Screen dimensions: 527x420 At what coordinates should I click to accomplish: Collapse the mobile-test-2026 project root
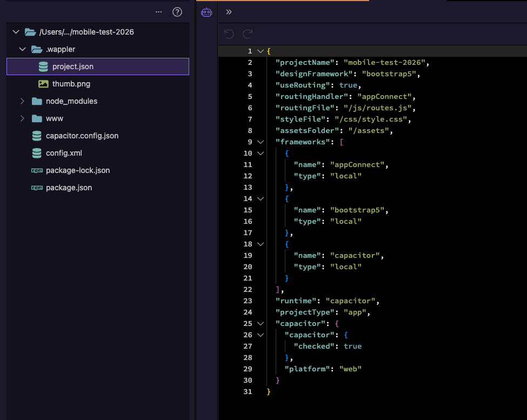(16, 32)
